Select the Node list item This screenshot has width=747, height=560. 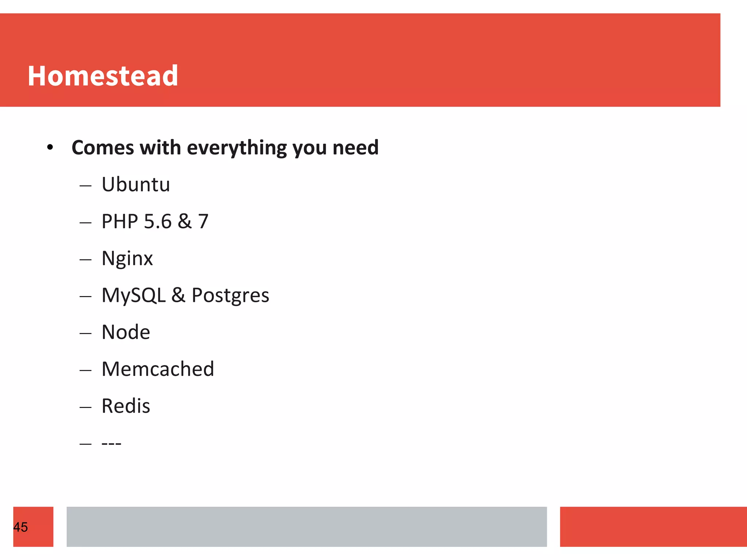tap(126, 332)
